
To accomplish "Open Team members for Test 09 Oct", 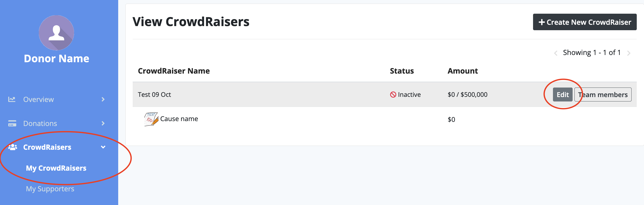I will click(x=603, y=94).
